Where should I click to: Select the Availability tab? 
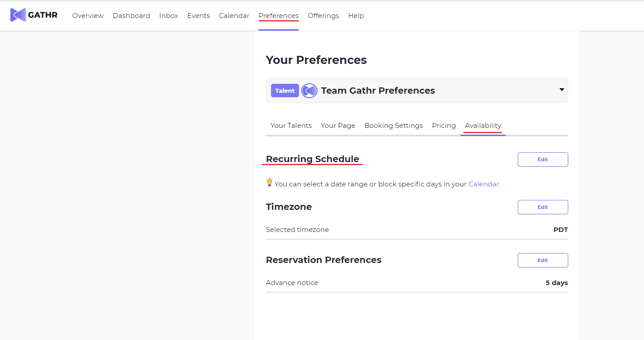click(483, 126)
